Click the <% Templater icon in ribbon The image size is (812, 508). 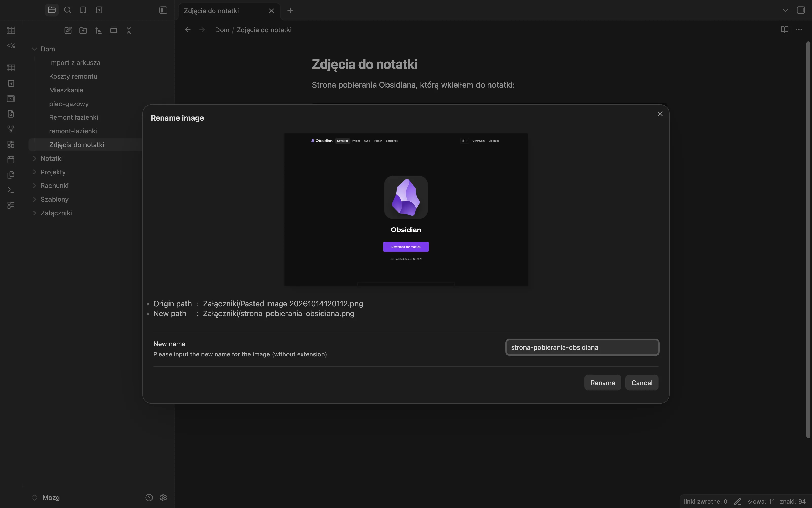[x=11, y=45]
